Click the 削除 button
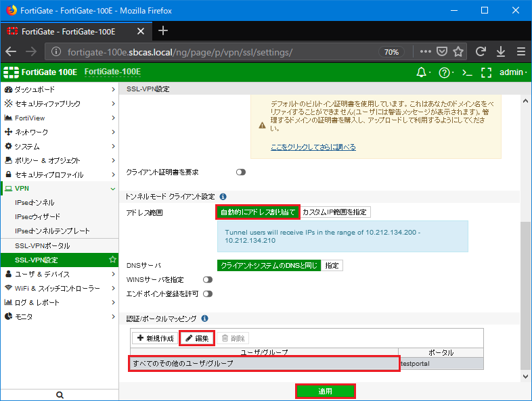The width and height of the screenshot is (532, 401). tap(233, 338)
